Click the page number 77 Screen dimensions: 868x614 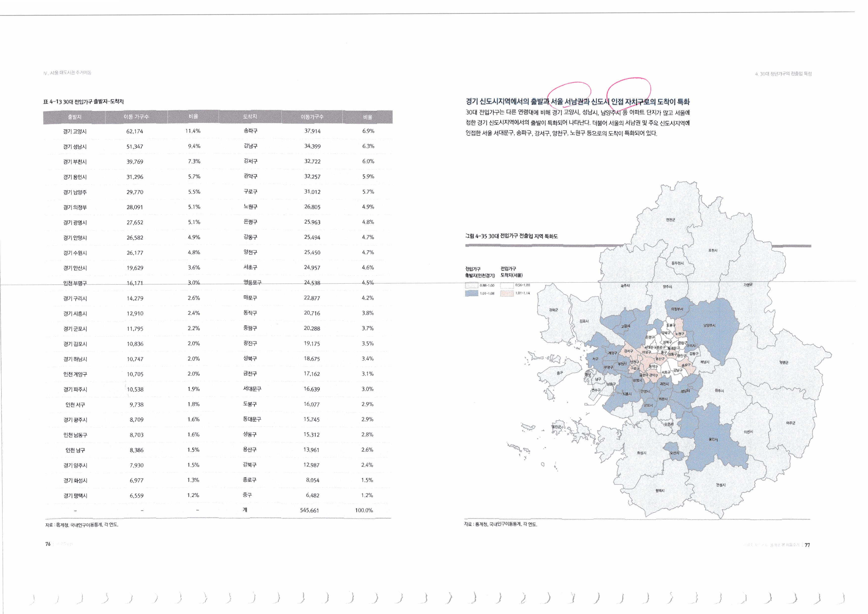point(807,545)
